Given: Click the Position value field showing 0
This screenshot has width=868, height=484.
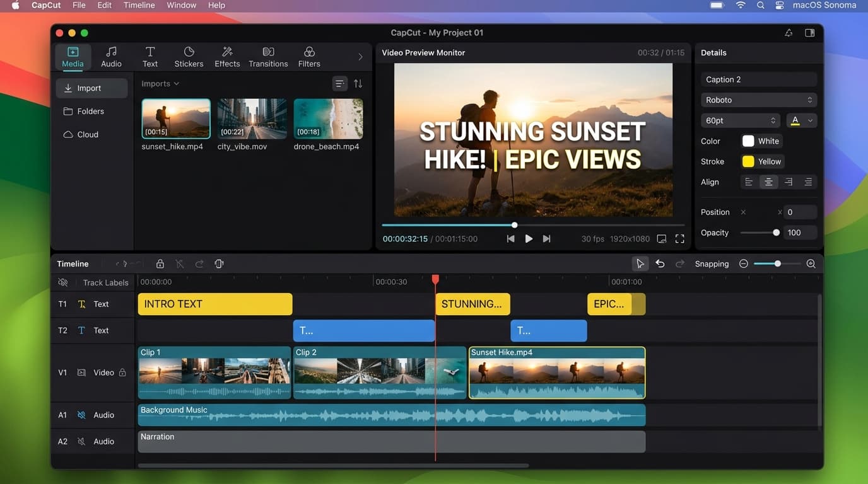Looking at the screenshot, I should (800, 212).
